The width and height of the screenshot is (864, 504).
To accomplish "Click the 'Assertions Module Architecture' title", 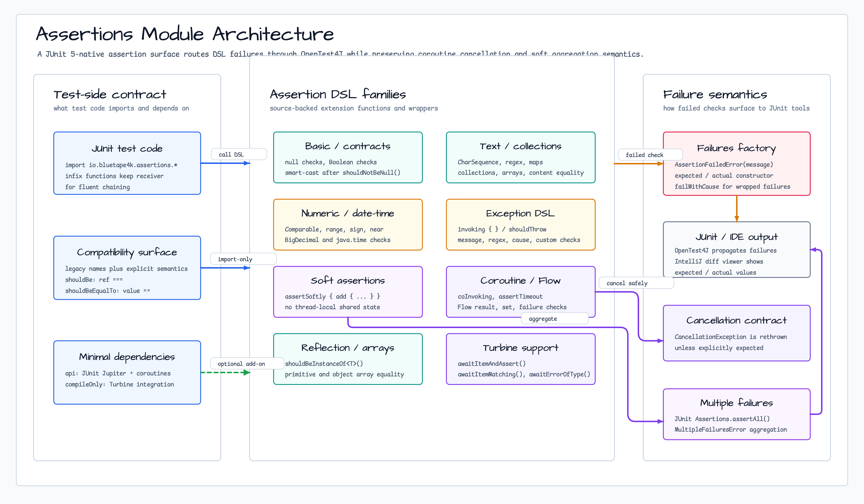I will coord(185,34).
